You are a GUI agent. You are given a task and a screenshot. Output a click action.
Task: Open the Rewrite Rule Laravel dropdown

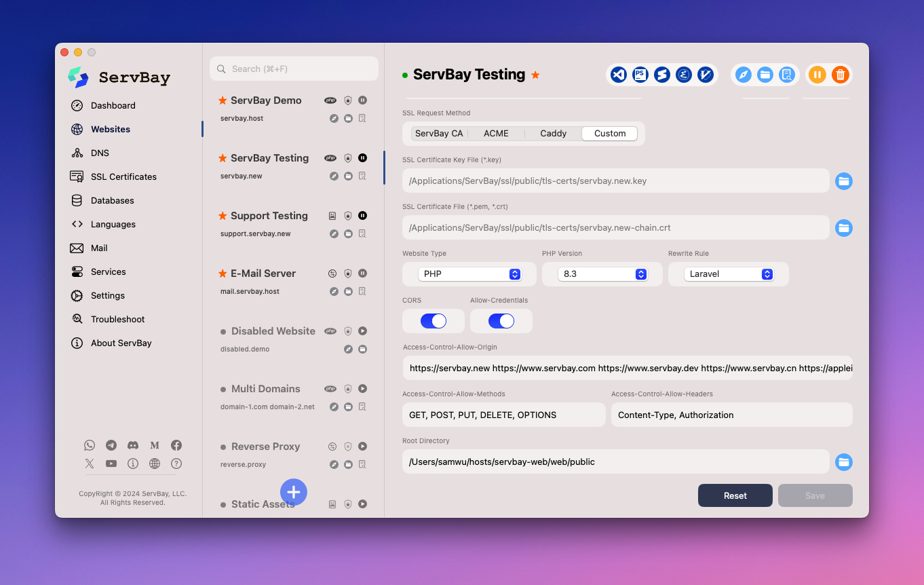click(729, 274)
